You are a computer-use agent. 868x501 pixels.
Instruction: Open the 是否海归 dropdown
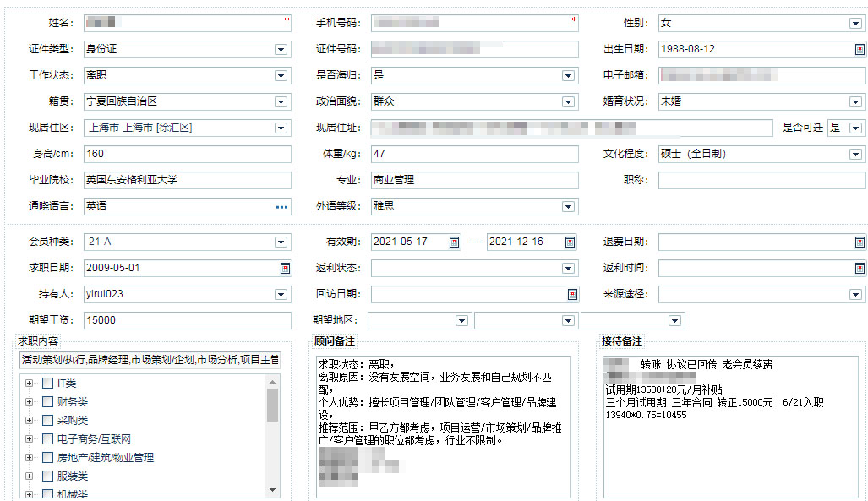pos(568,75)
